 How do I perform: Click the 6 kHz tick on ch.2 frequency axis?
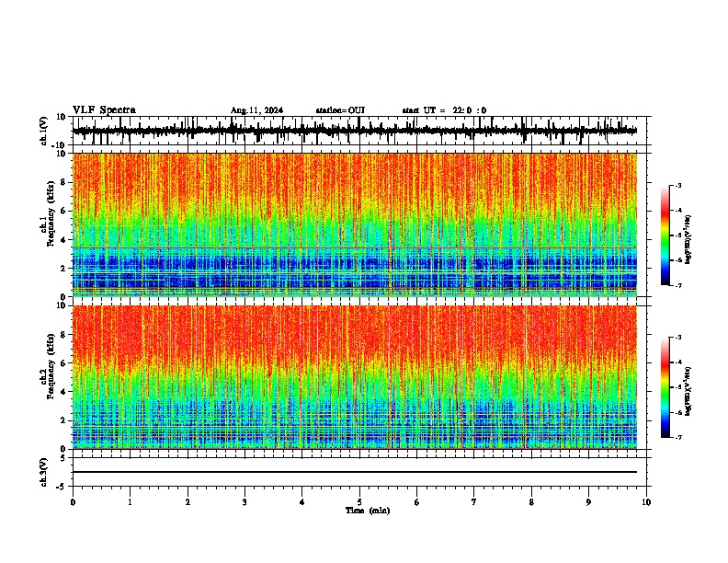pyautogui.click(x=64, y=363)
